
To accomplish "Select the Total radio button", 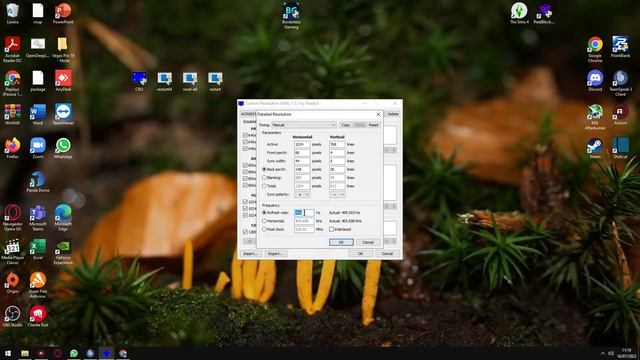I will point(264,186).
